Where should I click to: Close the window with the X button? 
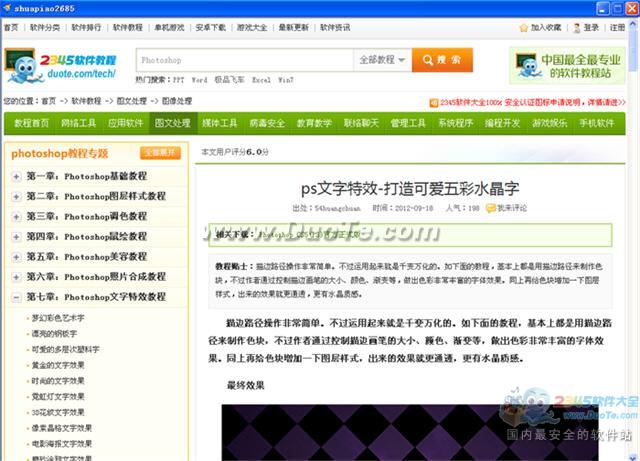pyautogui.click(x=627, y=8)
